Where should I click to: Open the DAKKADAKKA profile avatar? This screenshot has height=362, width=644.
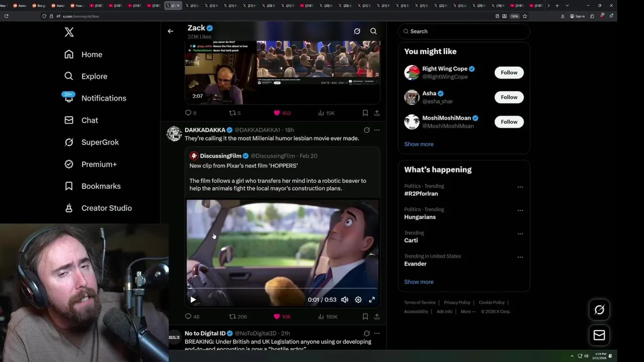click(174, 134)
